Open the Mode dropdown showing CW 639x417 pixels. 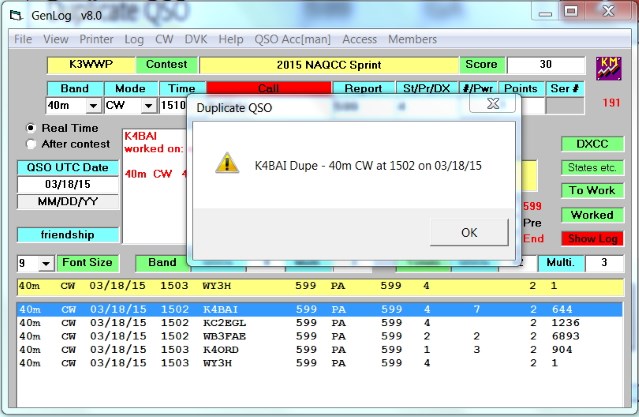point(148,105)
